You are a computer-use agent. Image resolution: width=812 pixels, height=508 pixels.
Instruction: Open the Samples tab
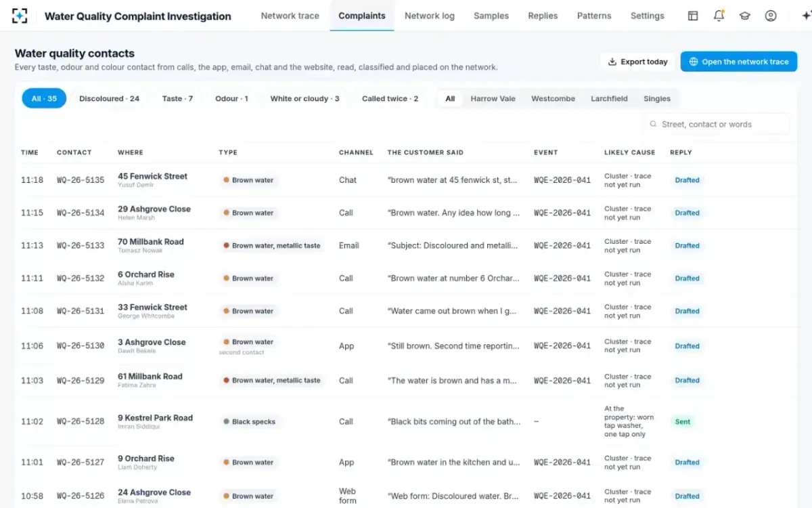click(x=491, y=16)
